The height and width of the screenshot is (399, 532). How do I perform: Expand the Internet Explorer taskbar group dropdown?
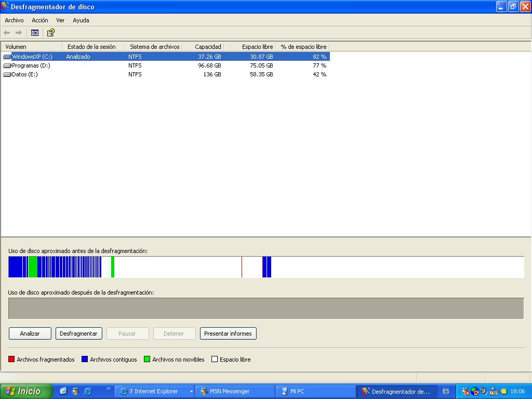tap(191, 391)
